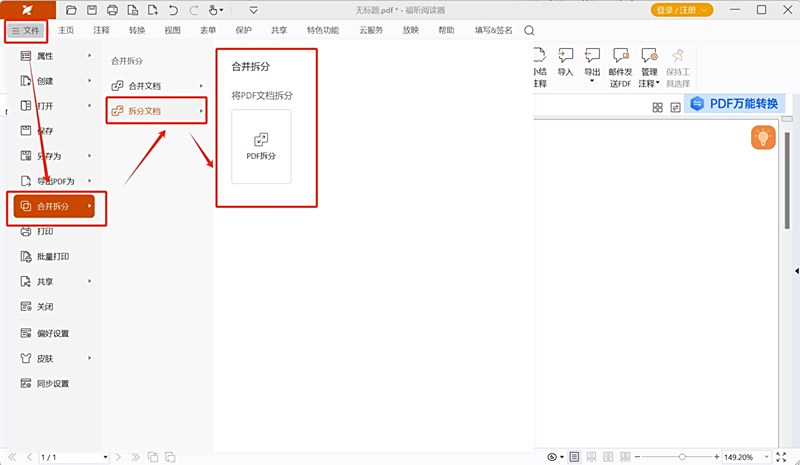Click the 邮件发送FDF icon
Viewport: 800px width, 465px height.
click(x=620, y=68)
